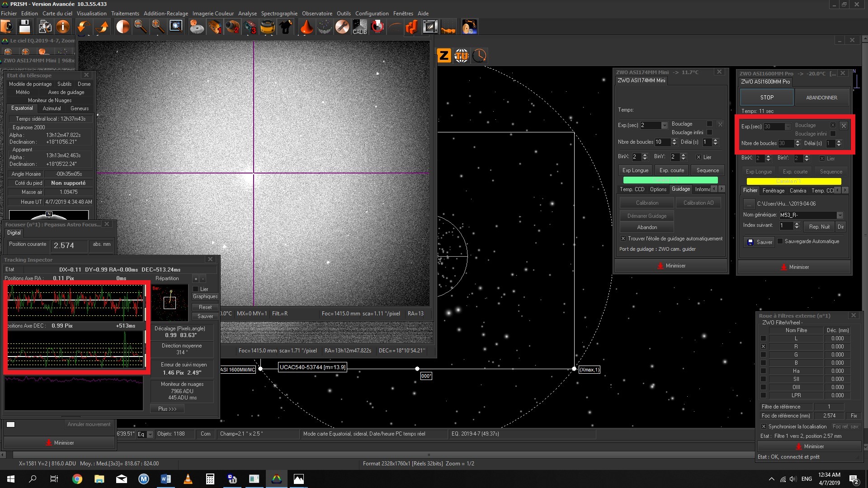Increase Nbre de boucles stepper in ASI174MM panel

click(674, 140)
